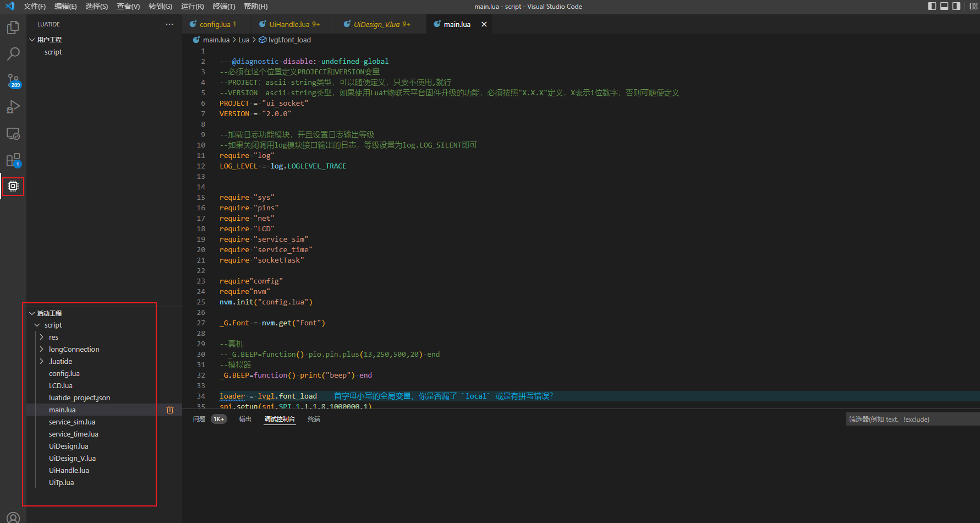Screen dimensions: 980x523
Task: Open UiTp.lua file
Action: click(x=61, y=482)
